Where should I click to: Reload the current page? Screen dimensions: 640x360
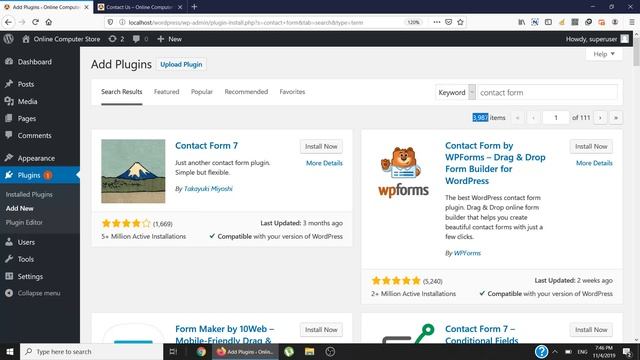click(36, 22)
